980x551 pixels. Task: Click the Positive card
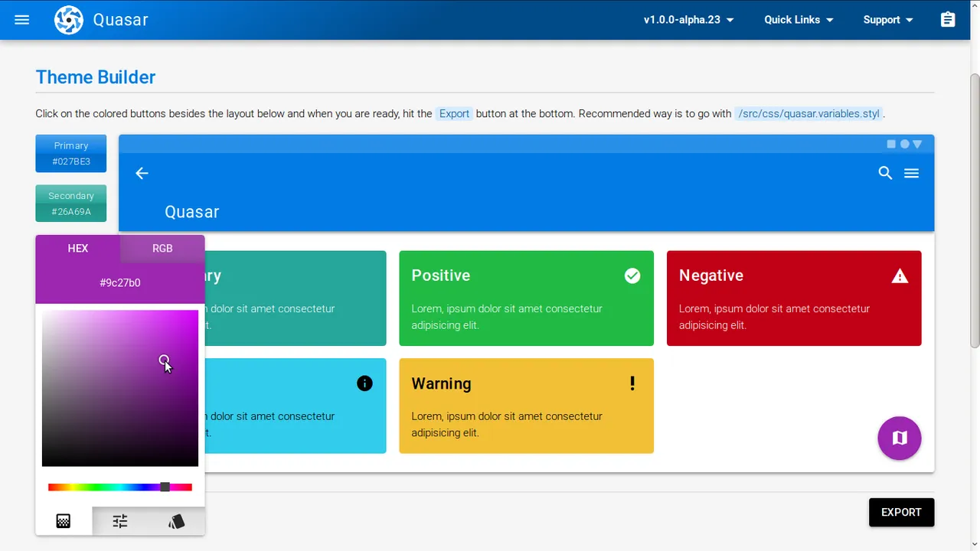[527, 298]
